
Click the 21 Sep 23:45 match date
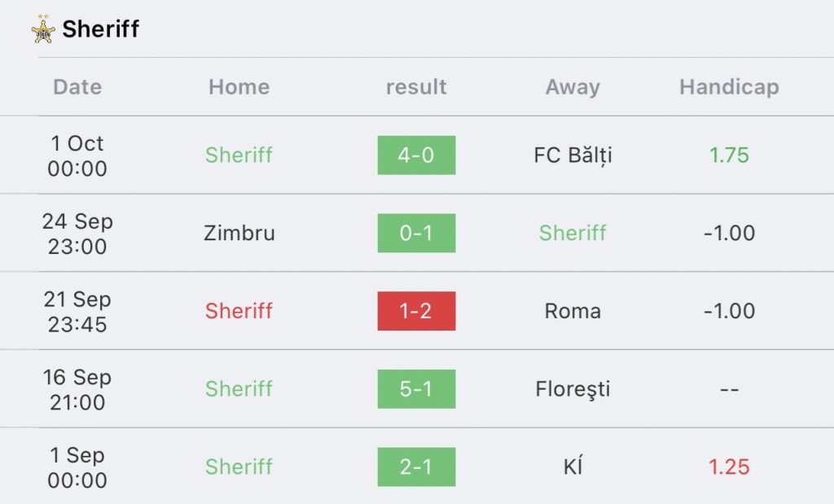pos(77,312)
